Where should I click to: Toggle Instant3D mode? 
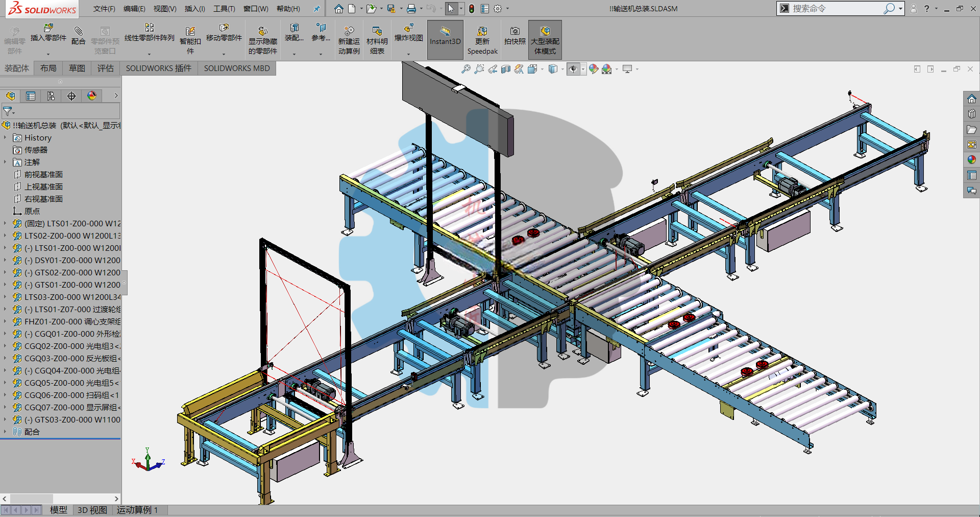[x=445, y=39]
